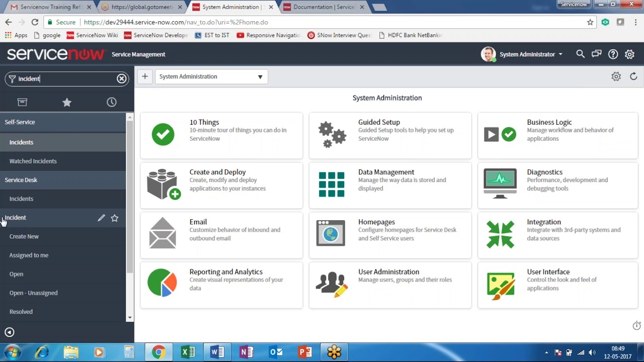Open homepage settings gear
644x362 pixels.
tap(616, 76)
